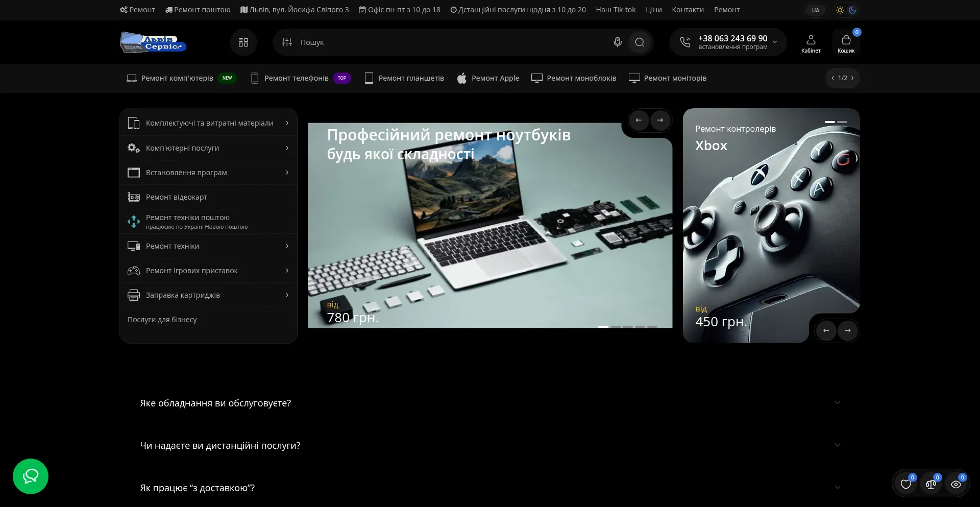Open the green chat support bubble
The height and width of the screenshot is (507, 980).
tap(31, 476)
